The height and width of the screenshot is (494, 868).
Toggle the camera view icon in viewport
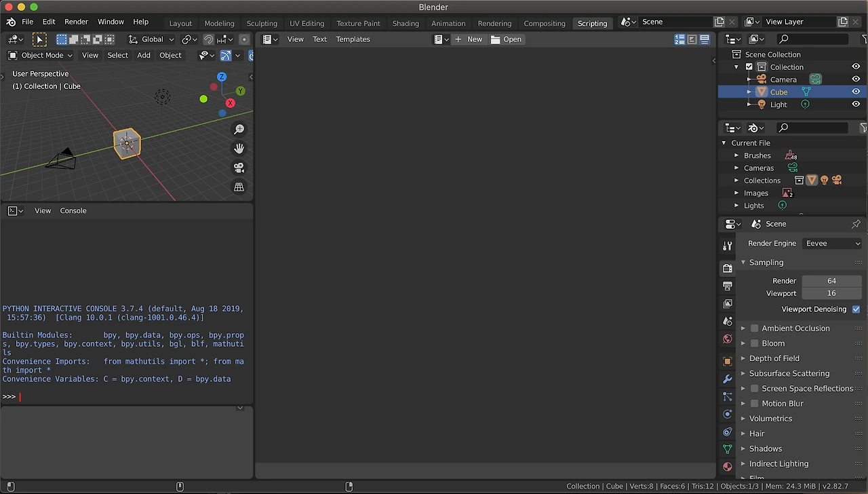239,168
